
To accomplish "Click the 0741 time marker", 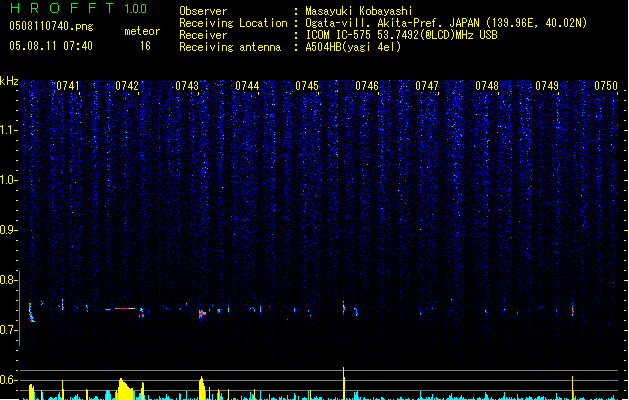I will [x=68, y=86].
